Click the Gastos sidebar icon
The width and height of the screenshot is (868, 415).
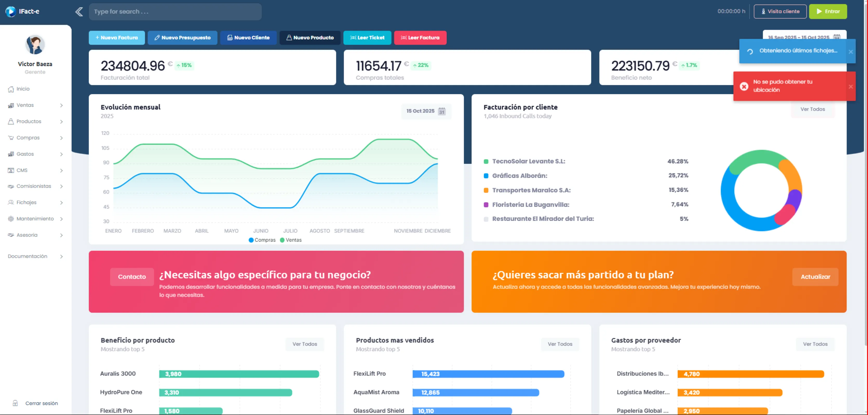(11, 154)
